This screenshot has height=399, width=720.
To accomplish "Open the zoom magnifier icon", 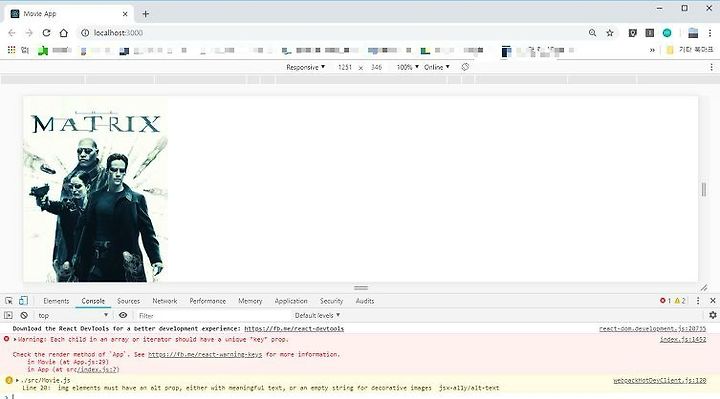I will pyautogui.click(x=592, y=33).
